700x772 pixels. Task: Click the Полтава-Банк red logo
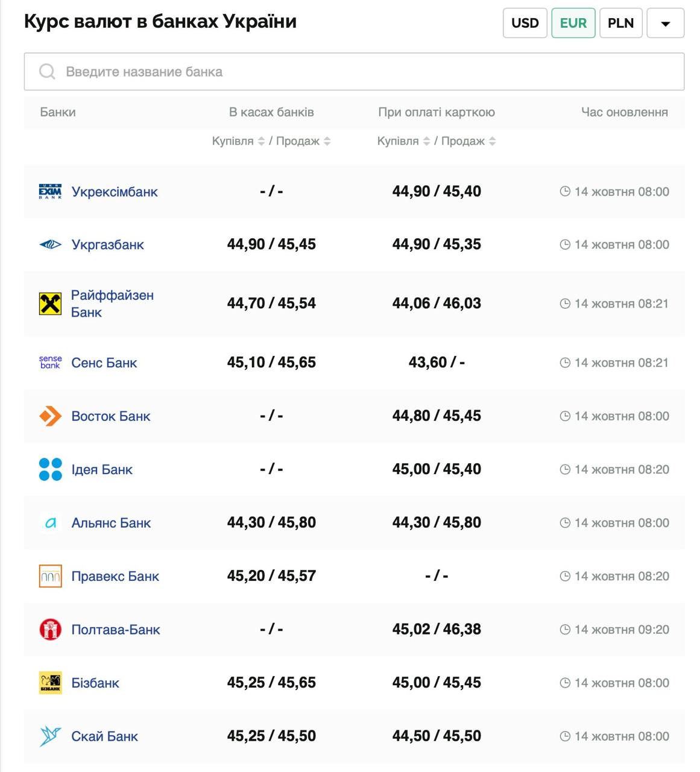(50, 630)
